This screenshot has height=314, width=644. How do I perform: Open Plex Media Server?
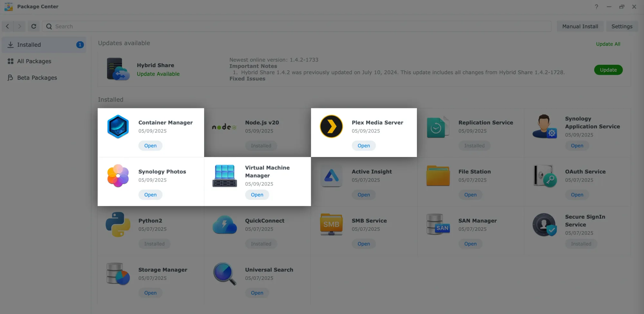coord(364,146)
